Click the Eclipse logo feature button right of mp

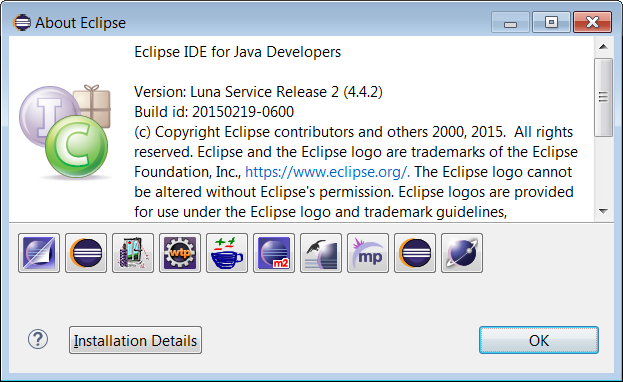click(415, 253)
